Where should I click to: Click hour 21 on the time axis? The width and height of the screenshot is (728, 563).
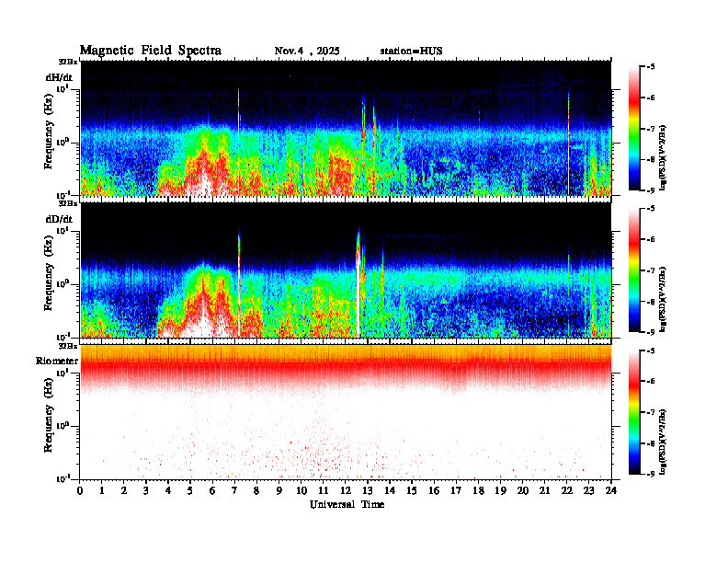(544, 491)
